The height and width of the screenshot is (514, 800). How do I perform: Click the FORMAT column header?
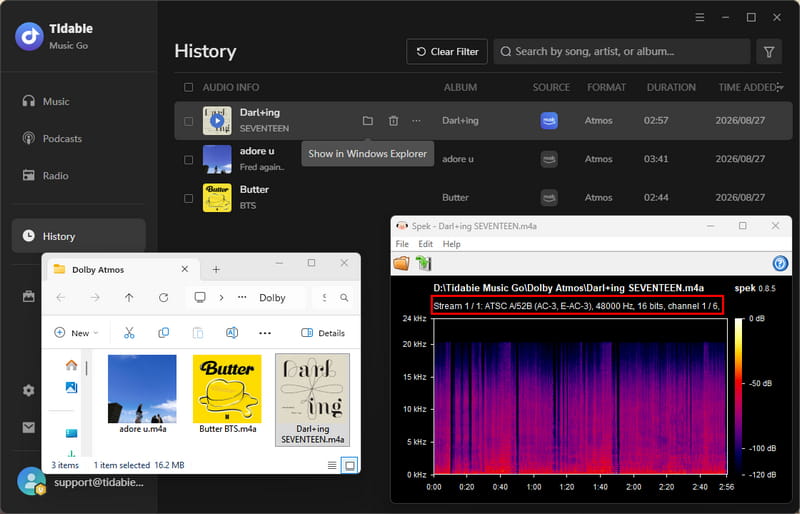606,87
